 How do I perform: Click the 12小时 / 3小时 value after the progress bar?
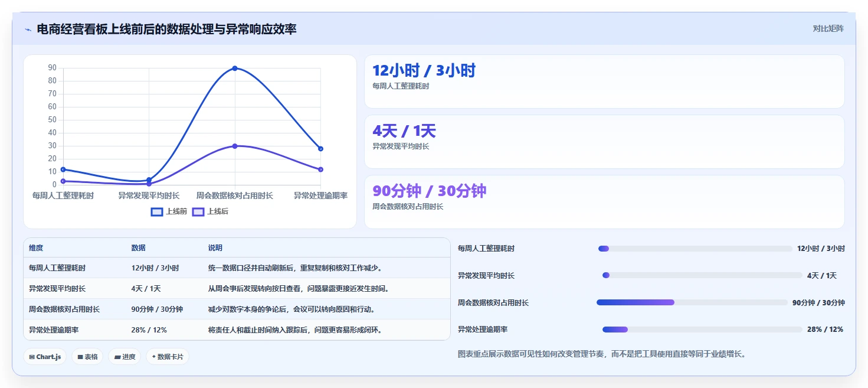coord(821,249)
